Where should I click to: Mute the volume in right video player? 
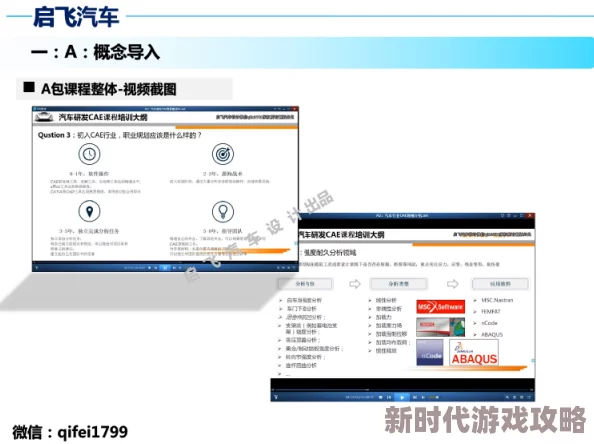tap(424, 397)
